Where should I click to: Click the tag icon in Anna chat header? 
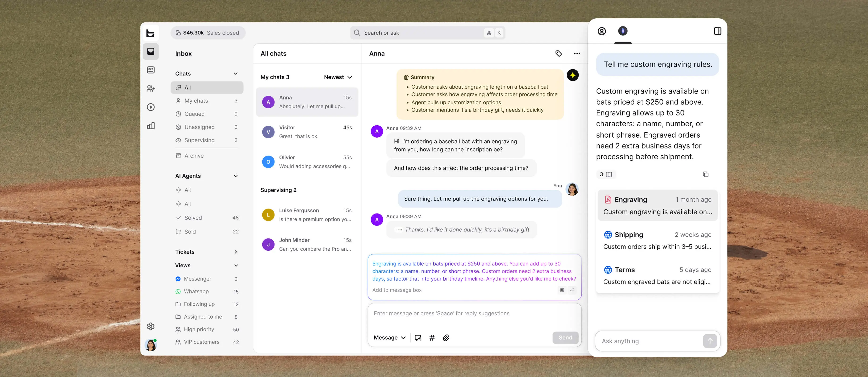[558, 53]
